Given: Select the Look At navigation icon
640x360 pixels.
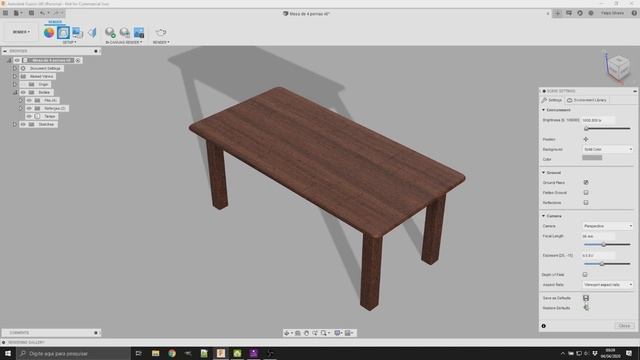Looking at the screenshot, I should 298,333.
